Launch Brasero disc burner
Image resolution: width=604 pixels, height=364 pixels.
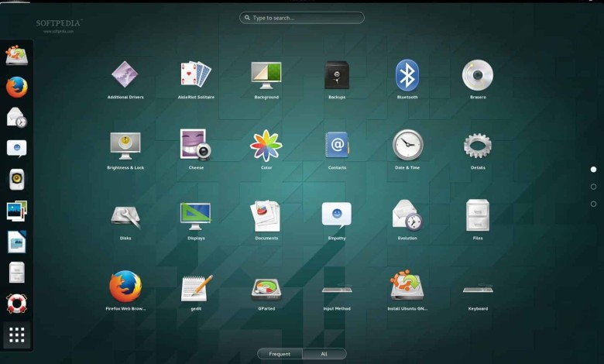point(478,75)
